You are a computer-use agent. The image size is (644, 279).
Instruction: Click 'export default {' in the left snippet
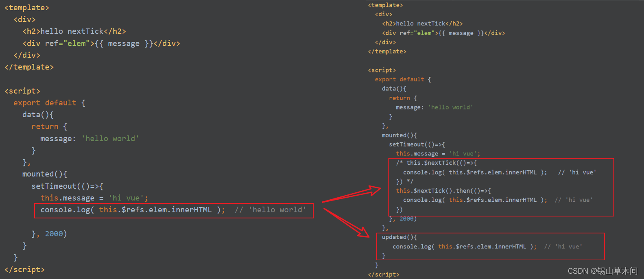[x=49, y=103]
